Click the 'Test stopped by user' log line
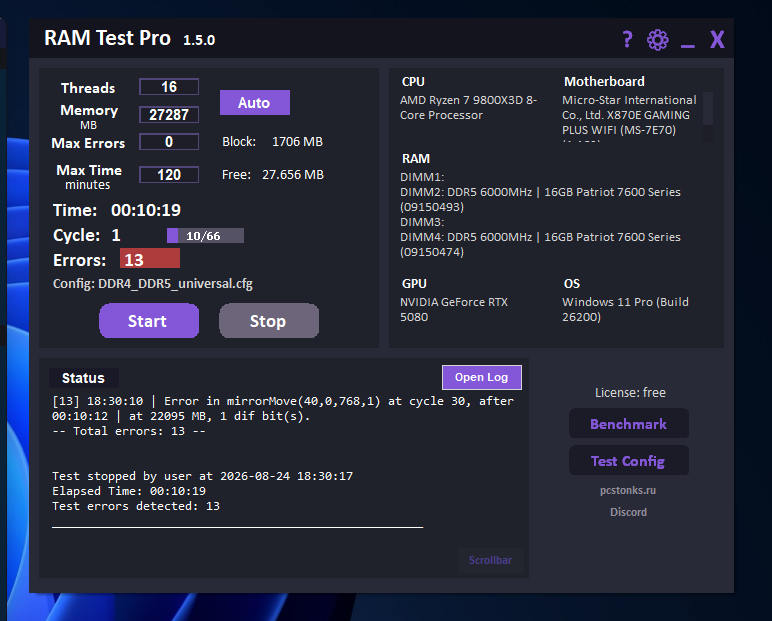Viewport: 772px width, 621px height. click(202, 476)
